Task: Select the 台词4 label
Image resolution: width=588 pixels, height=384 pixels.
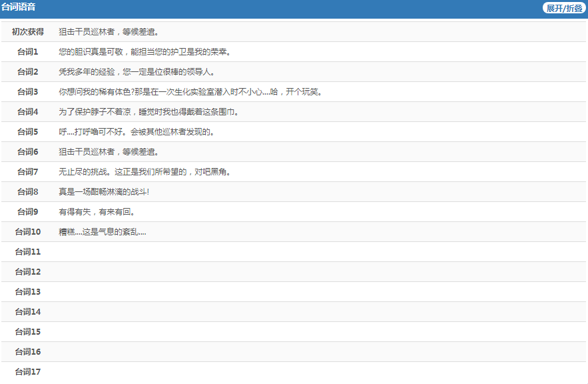Action: tap(28, 112)
